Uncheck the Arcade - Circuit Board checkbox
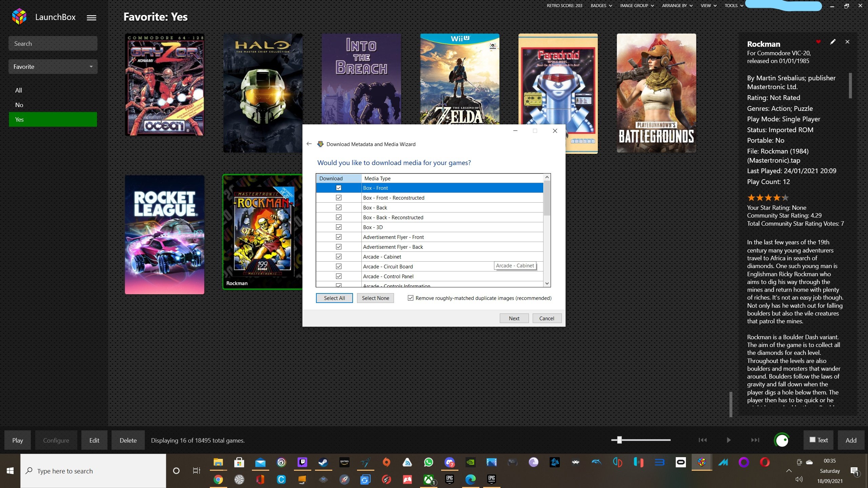 [x=338, y=266]
